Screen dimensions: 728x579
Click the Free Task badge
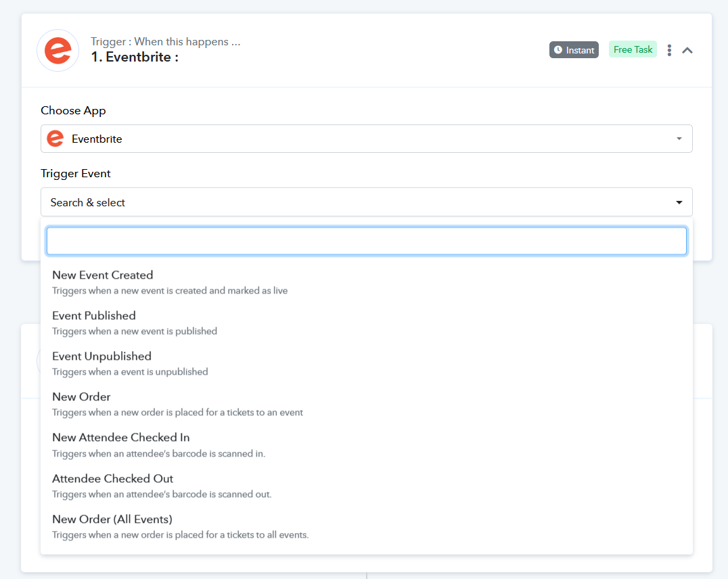pyautogui.click(x=633, y=49)
